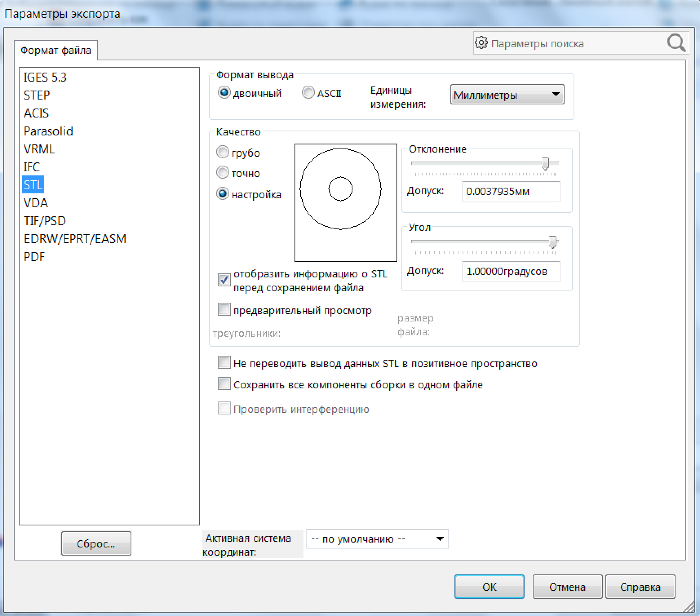Screen dimensions: 700x616
Task: Open the units (Миллиметры) dropdown
Action: (x=507, y=95)
